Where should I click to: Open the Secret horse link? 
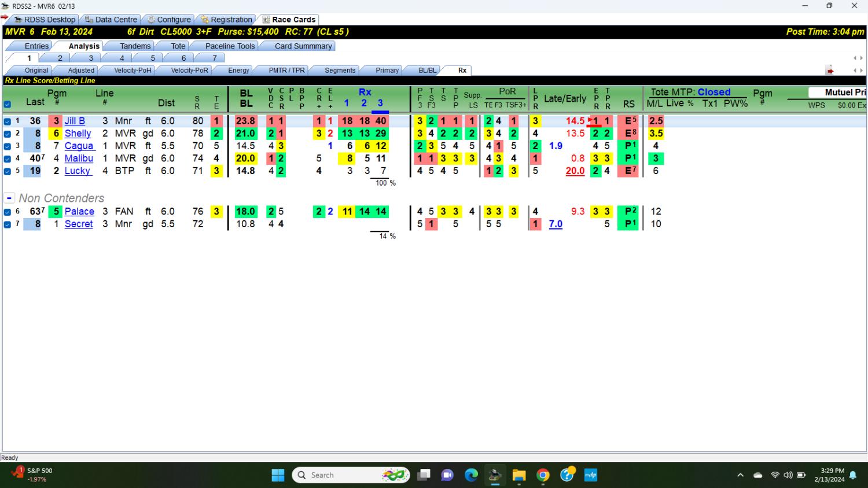pos(79,224)
